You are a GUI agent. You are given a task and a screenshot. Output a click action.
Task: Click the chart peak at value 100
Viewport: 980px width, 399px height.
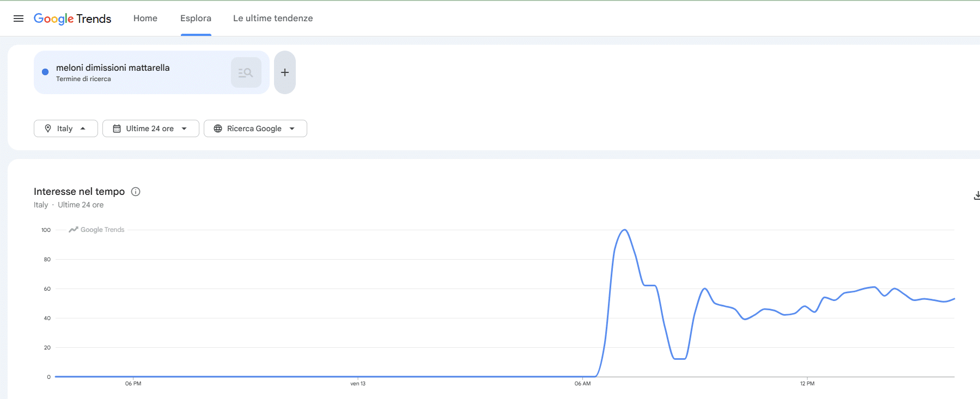click(624, 230)
